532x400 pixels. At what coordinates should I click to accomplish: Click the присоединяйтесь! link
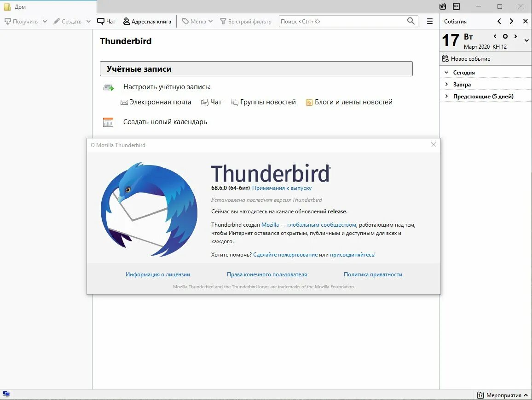tap(353, 255)
